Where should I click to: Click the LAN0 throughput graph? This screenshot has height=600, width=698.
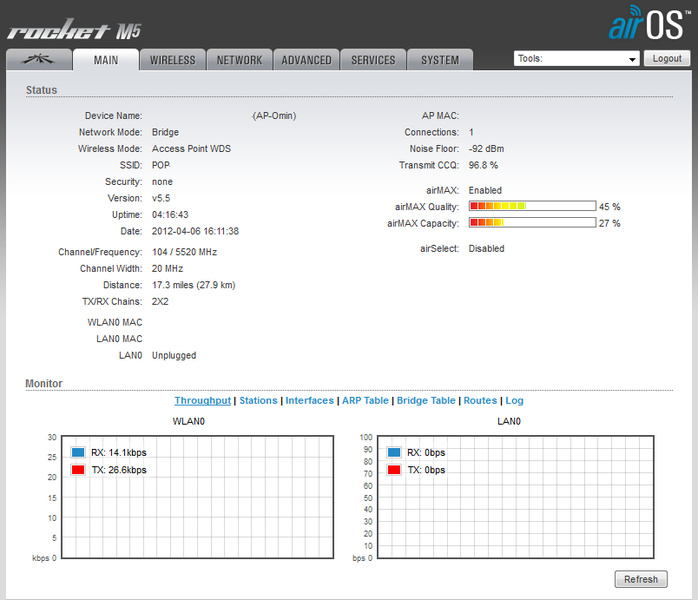515,497
